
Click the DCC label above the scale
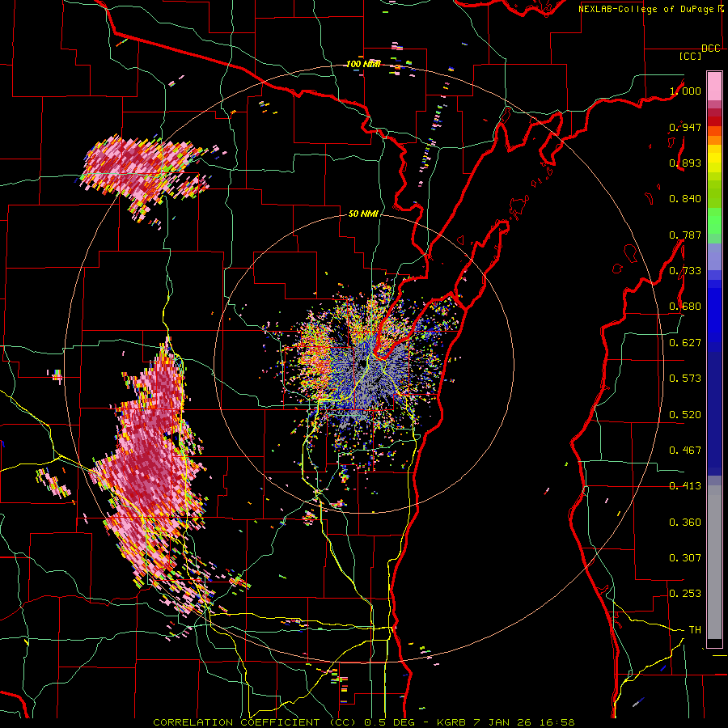pyautogui.click(x=710, y=49)
